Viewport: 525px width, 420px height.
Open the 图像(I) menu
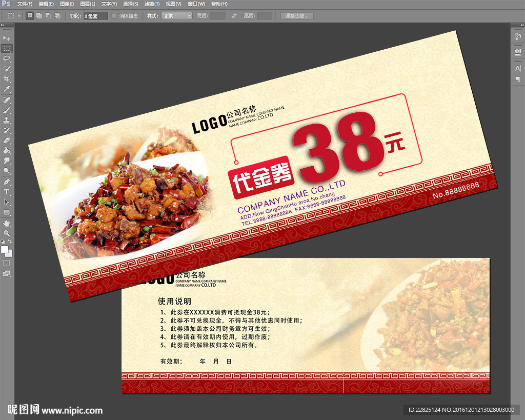(x=67, y=4)
